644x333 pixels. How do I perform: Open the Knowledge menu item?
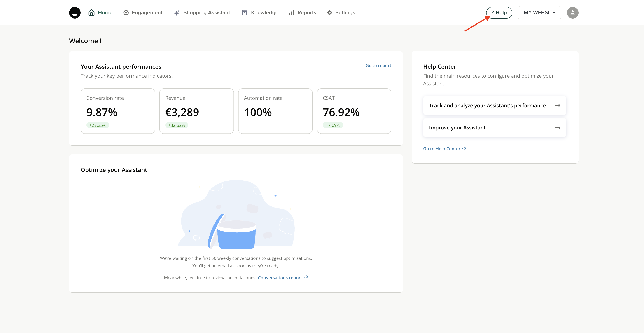[x=264, y=12]
